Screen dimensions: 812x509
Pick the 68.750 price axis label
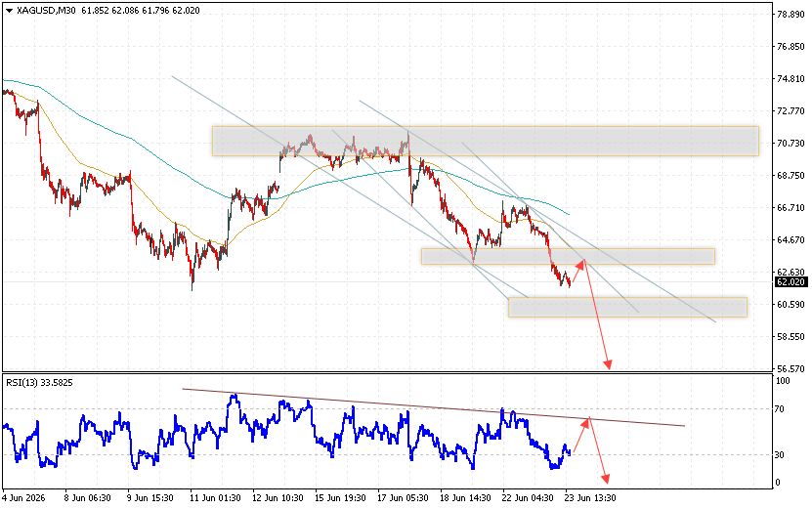tap(791, 176)
